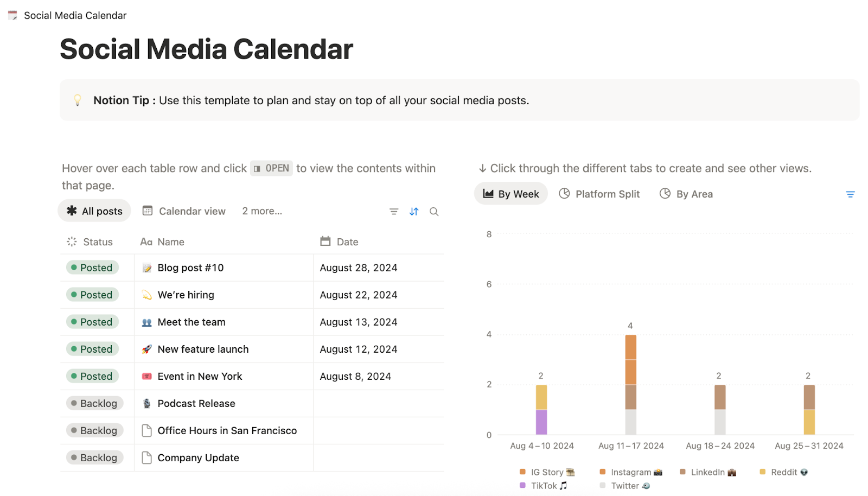Click the Aa icon in the Name column header

click(145, 241)
